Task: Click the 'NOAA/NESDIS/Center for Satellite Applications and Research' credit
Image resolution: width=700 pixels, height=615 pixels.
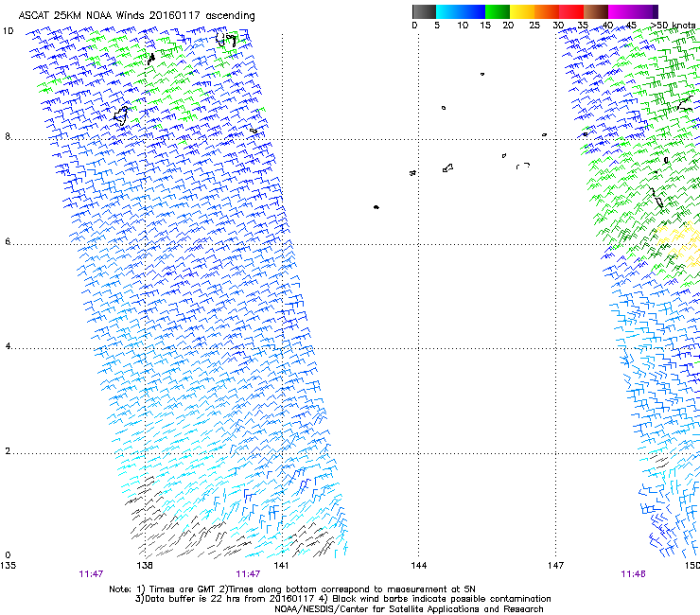Action: [409, 609]
